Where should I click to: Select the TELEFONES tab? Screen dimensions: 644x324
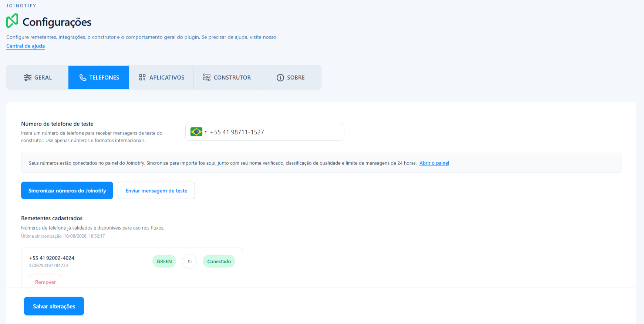pyautogui.click(x=99, y=77)
